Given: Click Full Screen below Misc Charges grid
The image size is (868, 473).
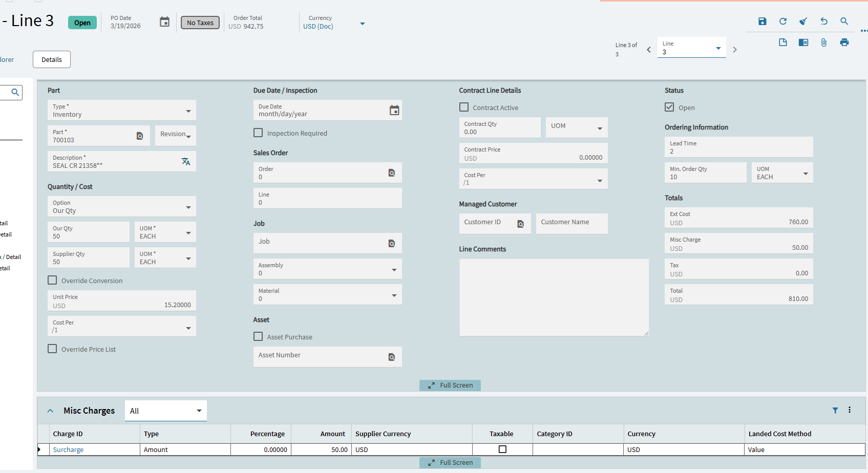Looking at the screenshot, I should click(450, 462).
